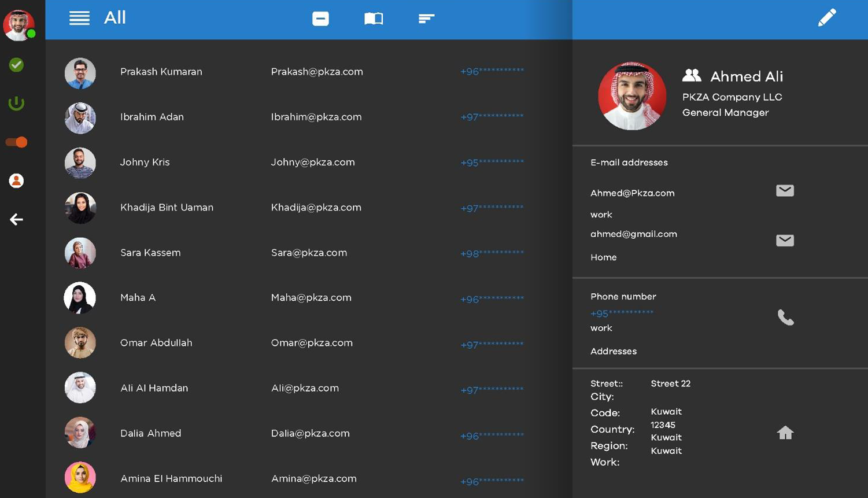868x498 pixels.
Task: Open Sara Kassem's contact entry
Action: 150,253
